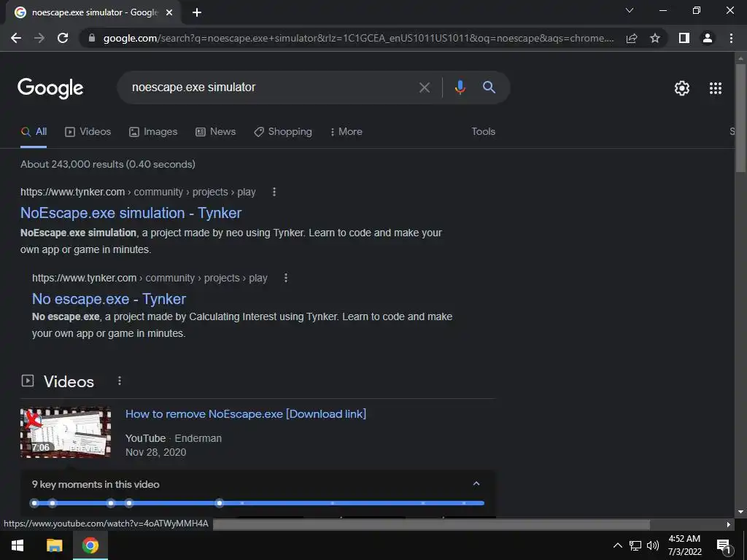
Task: Open Google settings gear
Action: 682,88
